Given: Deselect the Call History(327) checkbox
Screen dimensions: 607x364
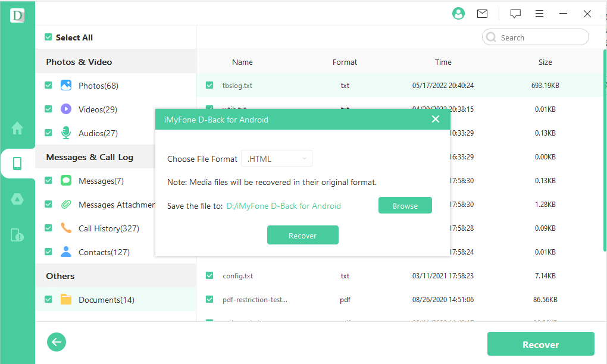Looking at the screenshot, I should coord(48,228).
